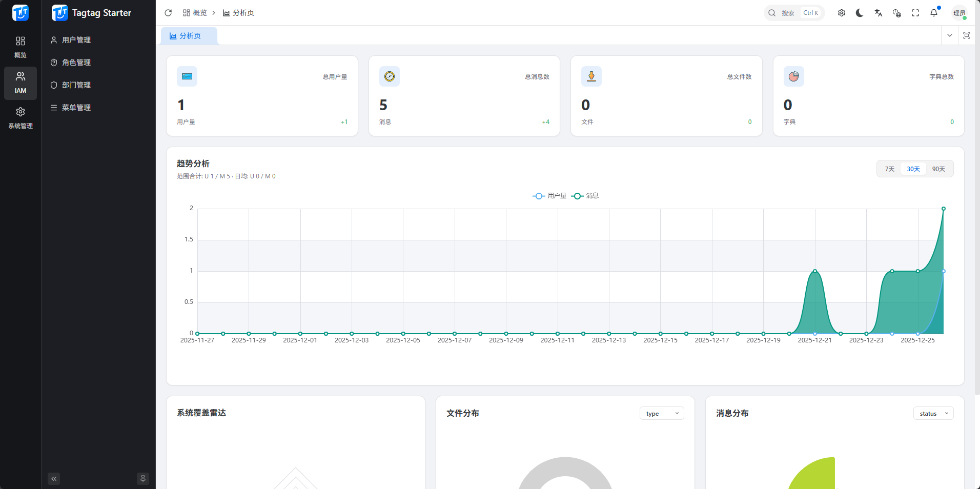Open the type dropdown in 文件分布 panel
Image resolution: width=980 pixels, height=489 pixels.
[661, 413]
